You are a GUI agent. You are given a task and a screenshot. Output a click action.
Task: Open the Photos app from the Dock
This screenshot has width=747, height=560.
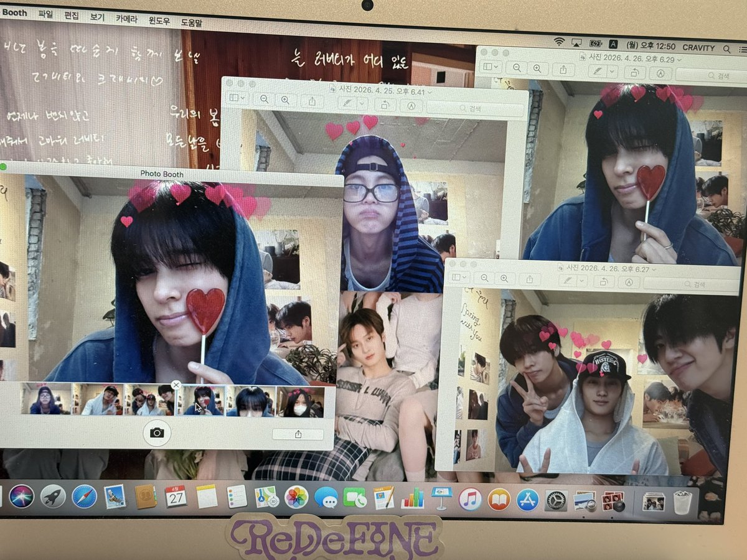click(x=296, y=497)
